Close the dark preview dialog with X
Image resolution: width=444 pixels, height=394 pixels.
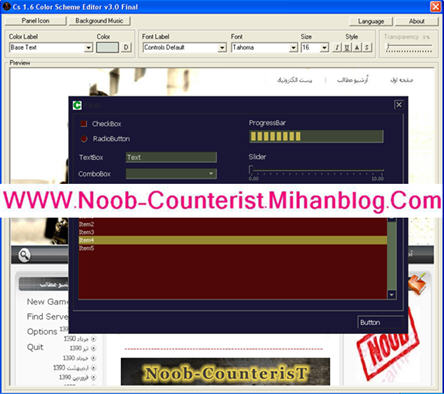pyautogui.click(x=399, y=105)
